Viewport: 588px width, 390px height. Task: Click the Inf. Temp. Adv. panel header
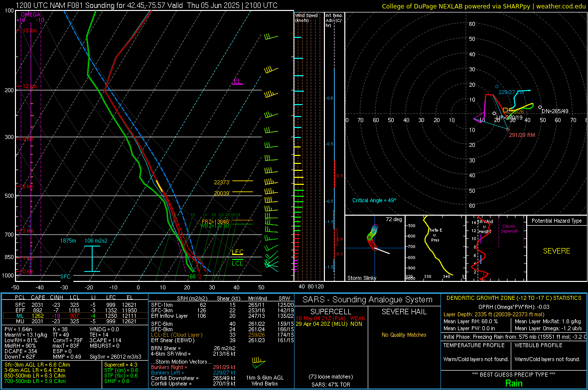click(334, 20)
